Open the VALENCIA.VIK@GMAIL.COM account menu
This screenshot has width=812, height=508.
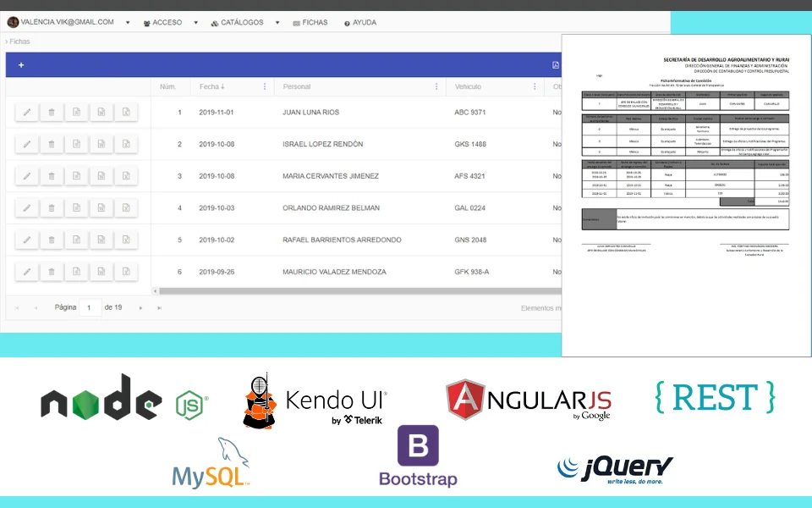pos(69,22)
